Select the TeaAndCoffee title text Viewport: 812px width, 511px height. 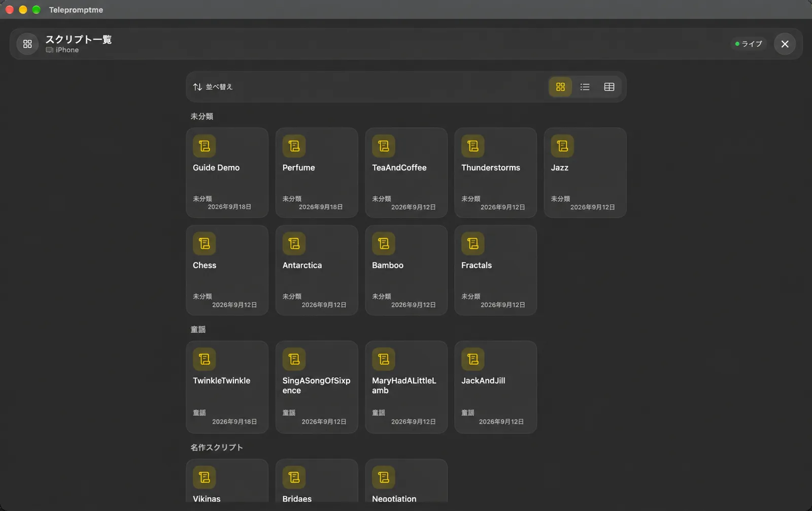pyautogui.click(x=399, y=168)
